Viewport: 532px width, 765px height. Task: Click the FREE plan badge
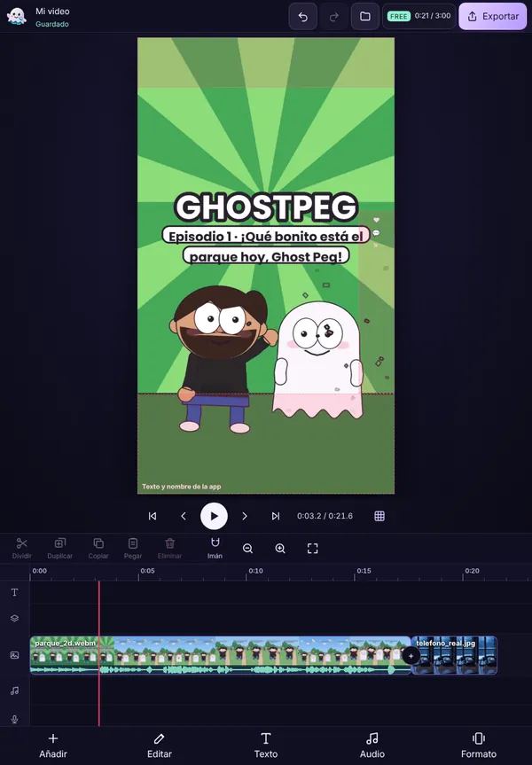tap(398, 16)
